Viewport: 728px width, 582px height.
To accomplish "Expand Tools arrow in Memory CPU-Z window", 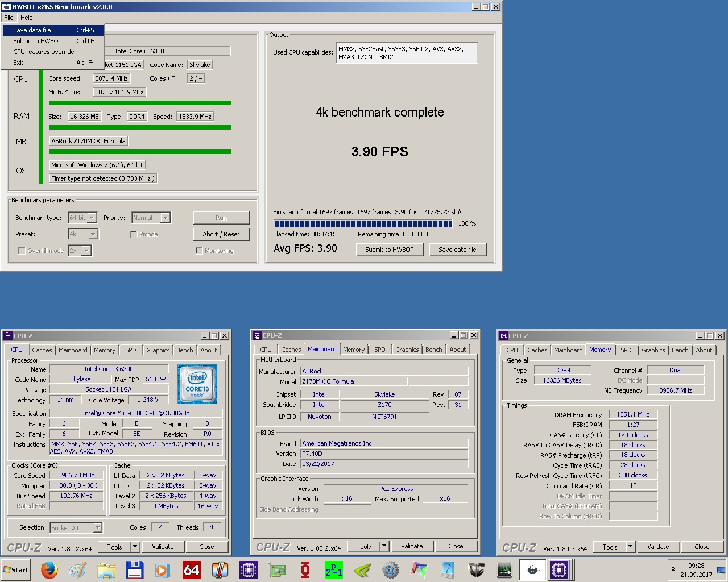I will pyautogui.click(x=630, y=547).
